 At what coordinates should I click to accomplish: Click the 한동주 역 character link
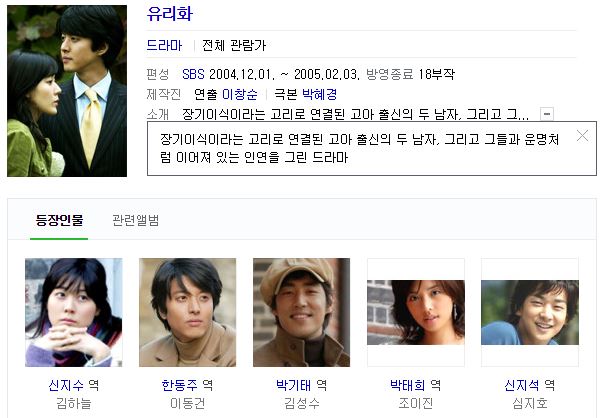coord(187,385)
